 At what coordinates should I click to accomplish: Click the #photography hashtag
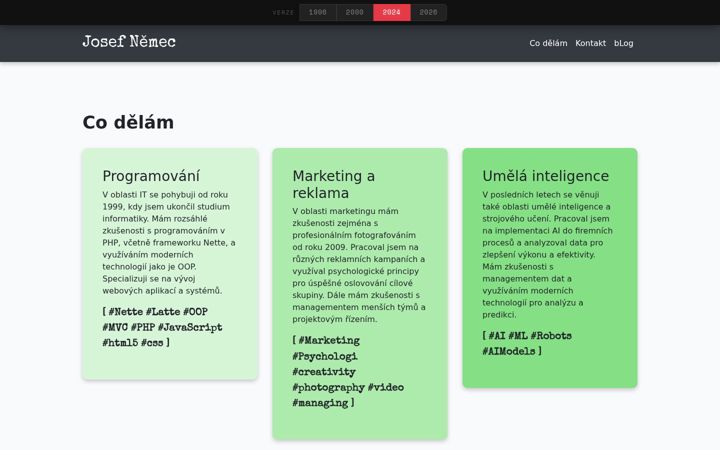[x=329, y=388]
